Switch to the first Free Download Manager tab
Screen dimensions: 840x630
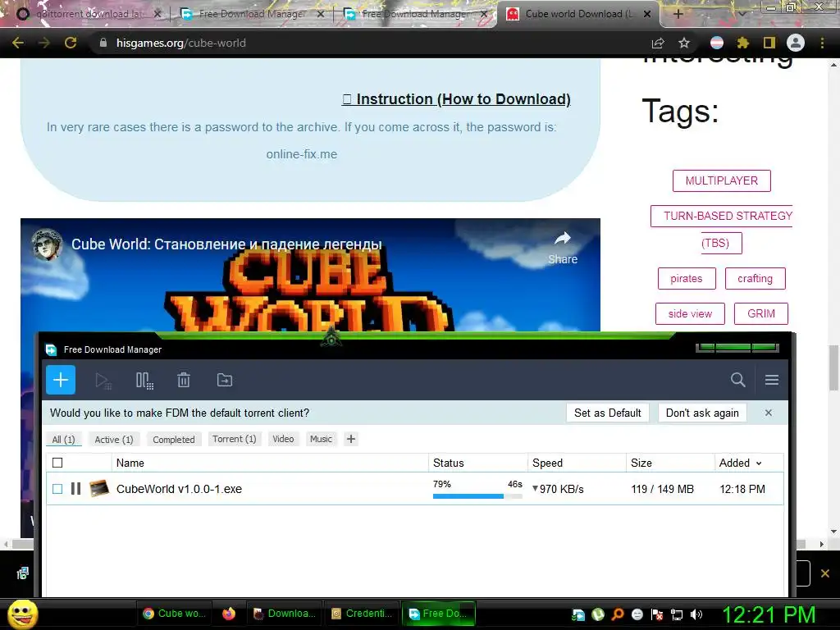pos(252,14)
